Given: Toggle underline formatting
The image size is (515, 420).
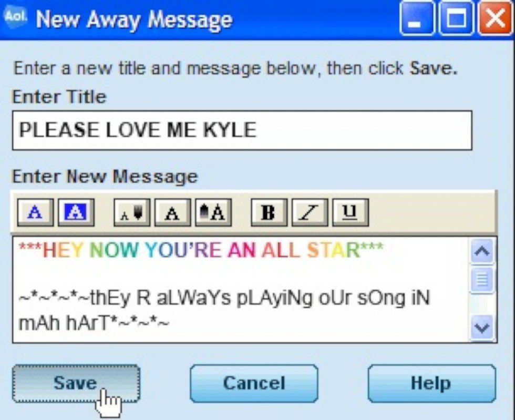Looking at the screenshot, I should (x=351, y=212).
